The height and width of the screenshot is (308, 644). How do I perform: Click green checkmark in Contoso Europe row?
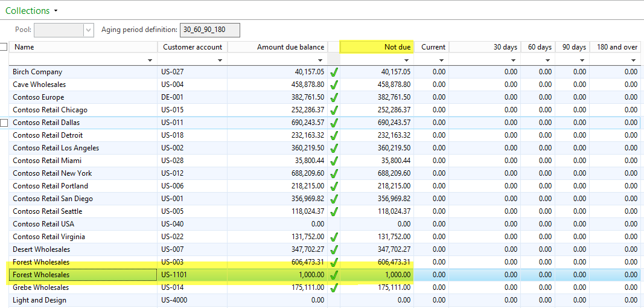(334, 97)
